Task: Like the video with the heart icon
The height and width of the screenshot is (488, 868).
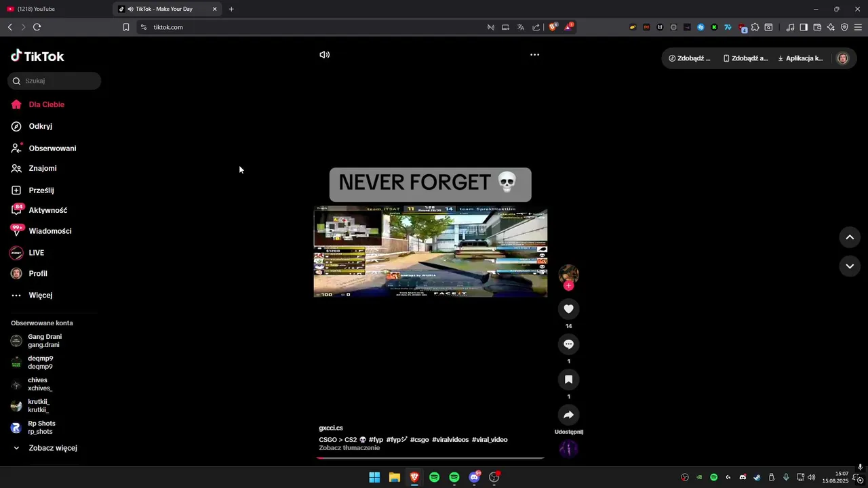Action: pyautogui.click(x=568, y=309)
